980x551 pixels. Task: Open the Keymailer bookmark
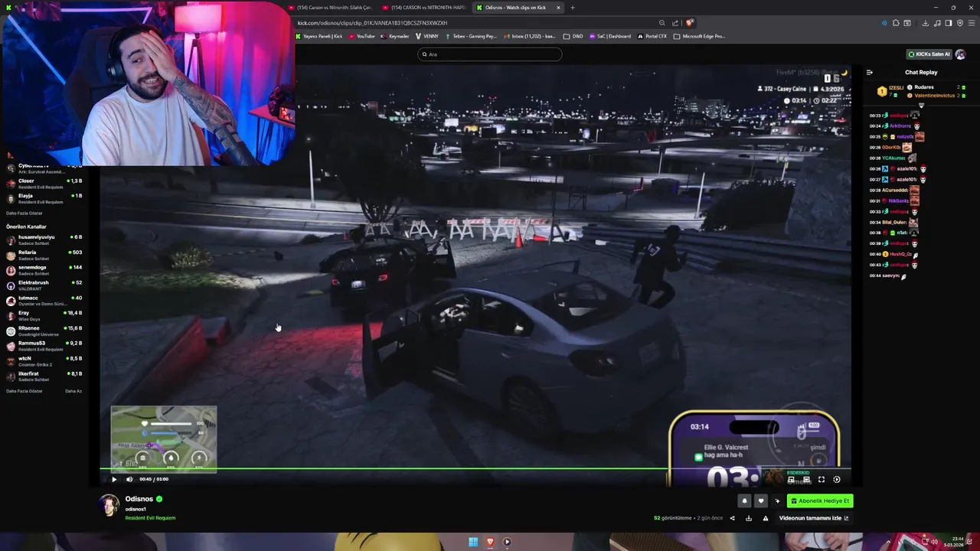pyautogui.click(x=395, y=36)
